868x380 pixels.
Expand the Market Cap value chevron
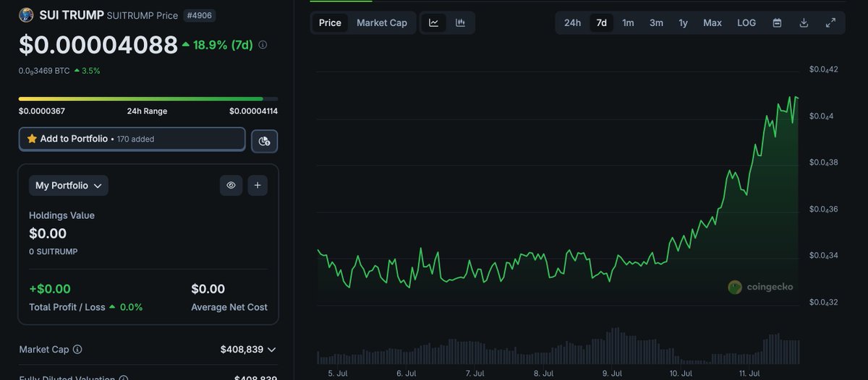pos(271,350)
